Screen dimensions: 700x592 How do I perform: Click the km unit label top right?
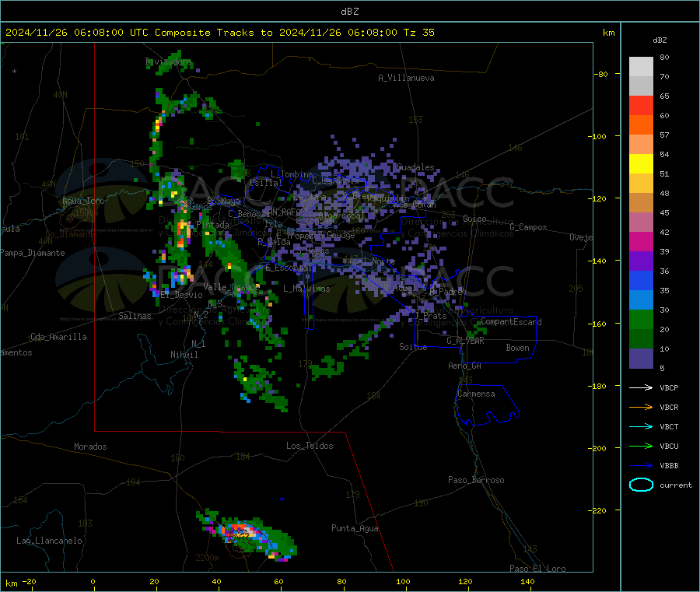coord(608,33)
